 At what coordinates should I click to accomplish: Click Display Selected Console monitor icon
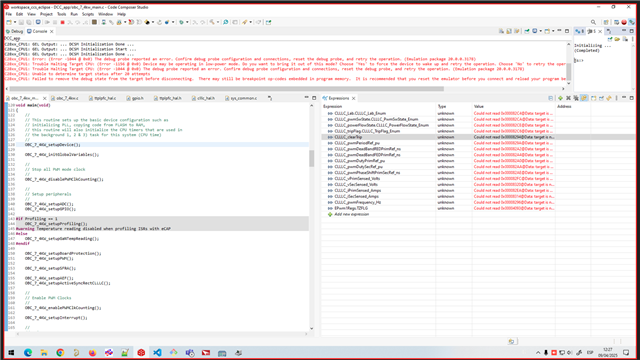click(535, 31)
